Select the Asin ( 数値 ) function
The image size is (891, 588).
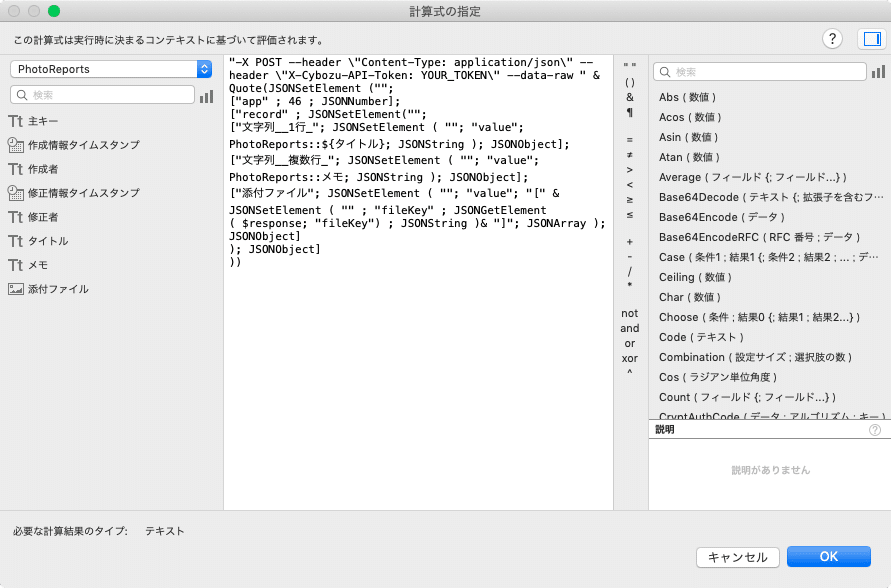point(688,137)
